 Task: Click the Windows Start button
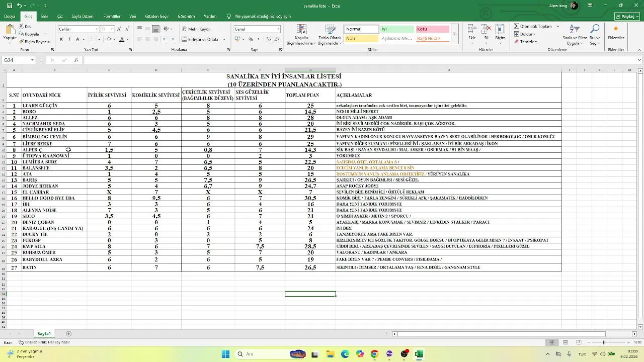point(225,354)
